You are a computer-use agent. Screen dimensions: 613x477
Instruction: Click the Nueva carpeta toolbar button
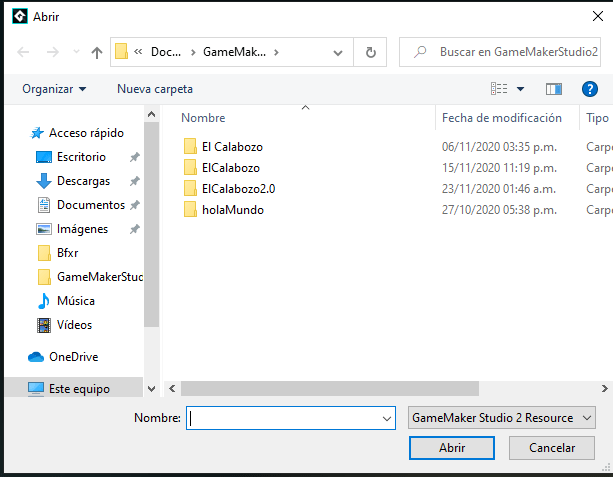pyautogui.click(x=155, y=89)
